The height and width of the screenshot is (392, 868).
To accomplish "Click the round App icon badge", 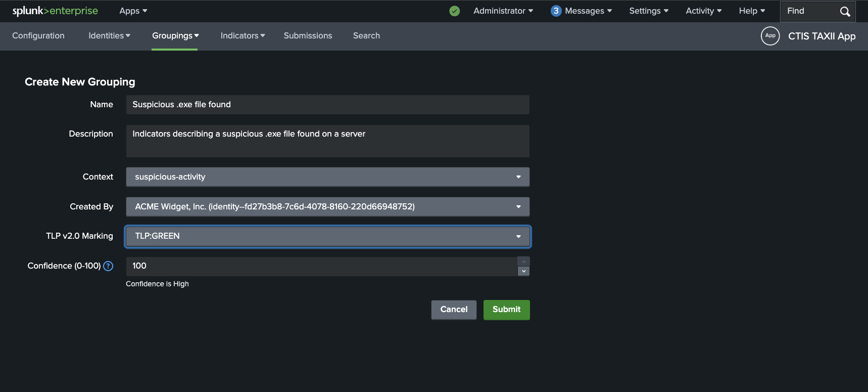I will (770, 36).
